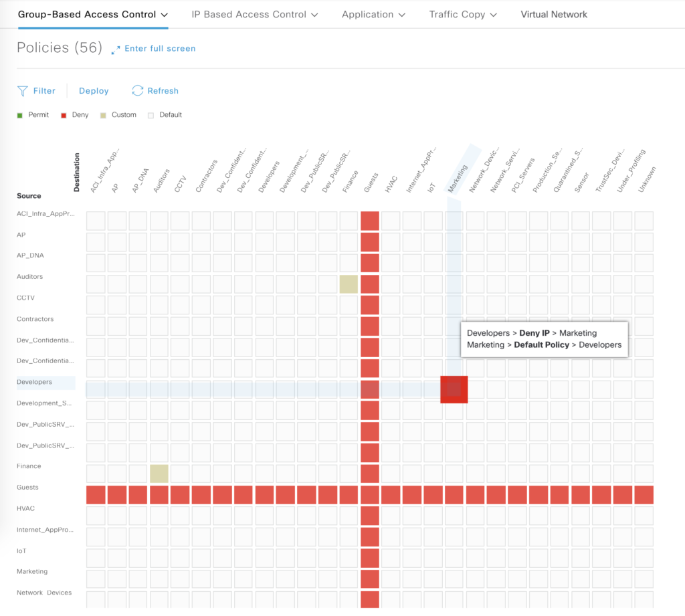This screenshot has height=616, width=685.
Task: Click the Deploy link
Action: [x=94, y=91]
